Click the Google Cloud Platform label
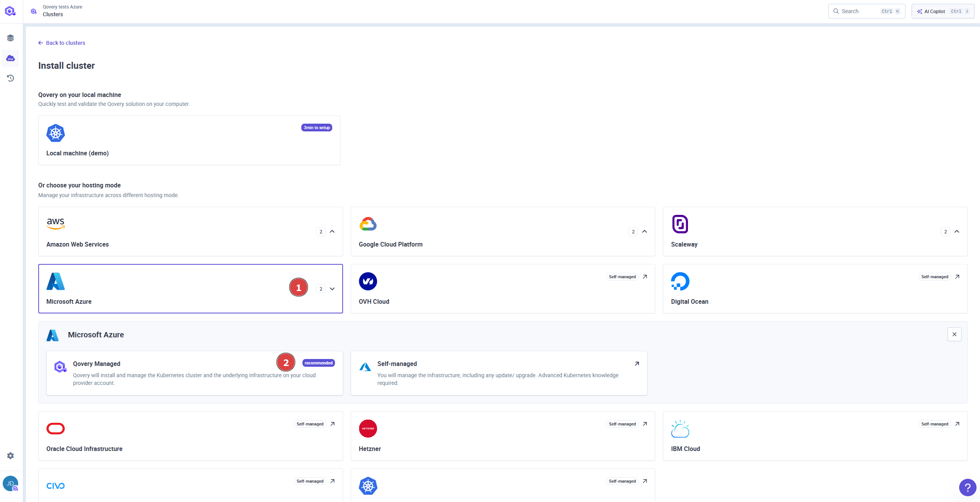 (391, 244)
